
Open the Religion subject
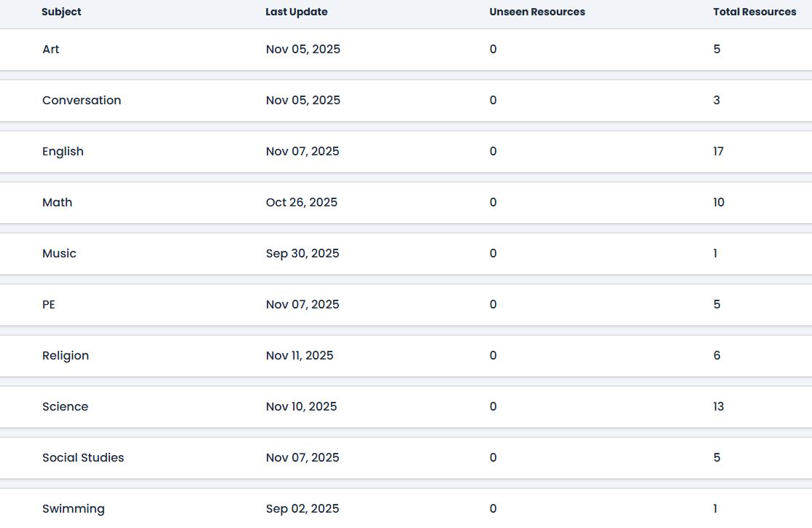[x=66, y=356]
